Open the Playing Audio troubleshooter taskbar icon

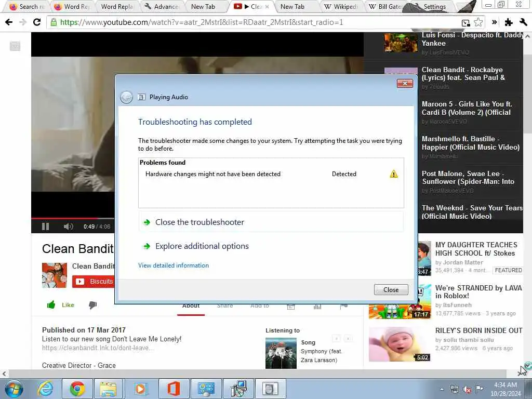tap(270, 389)
